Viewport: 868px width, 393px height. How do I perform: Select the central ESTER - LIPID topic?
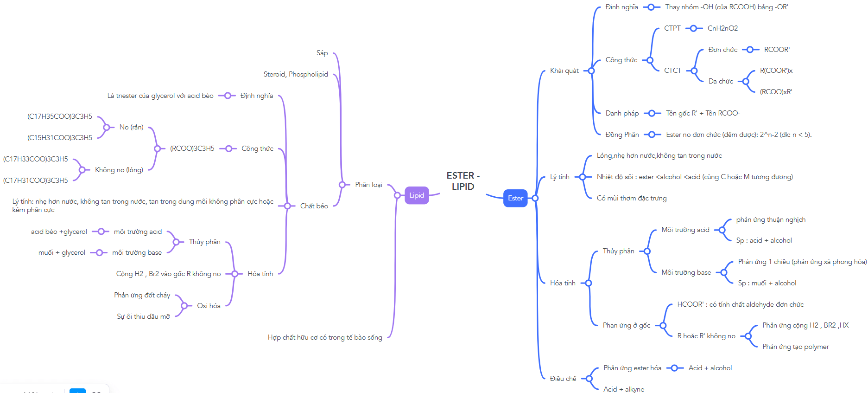[463, 181]
